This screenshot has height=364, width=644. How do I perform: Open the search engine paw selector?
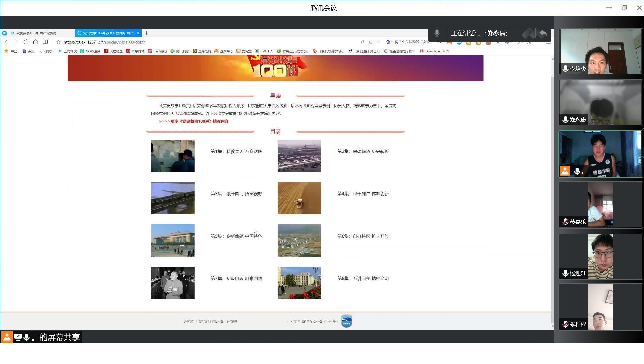389,42
